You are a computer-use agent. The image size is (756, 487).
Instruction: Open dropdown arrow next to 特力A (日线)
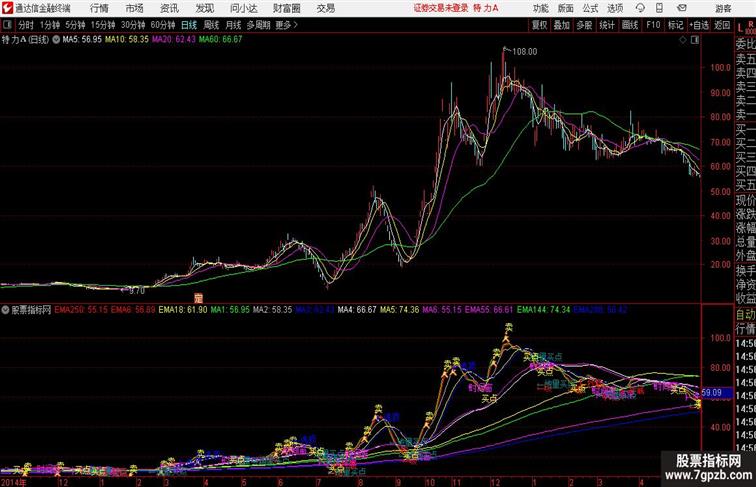(56, 40)
